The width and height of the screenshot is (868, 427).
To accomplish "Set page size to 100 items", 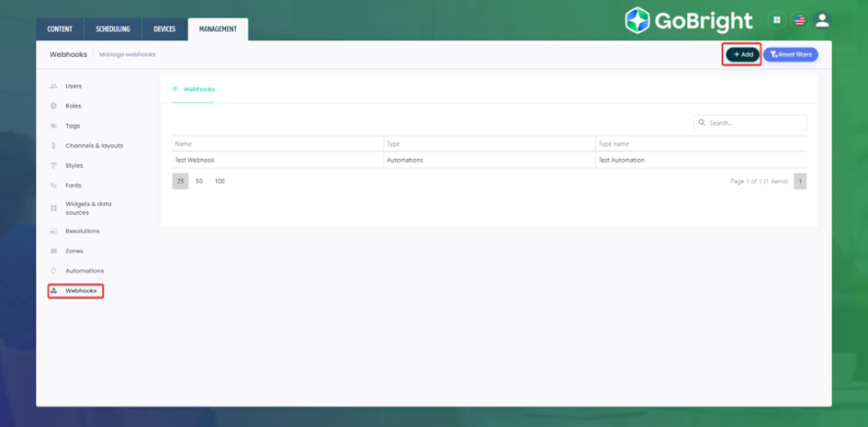I will click(x=220, y=182).
